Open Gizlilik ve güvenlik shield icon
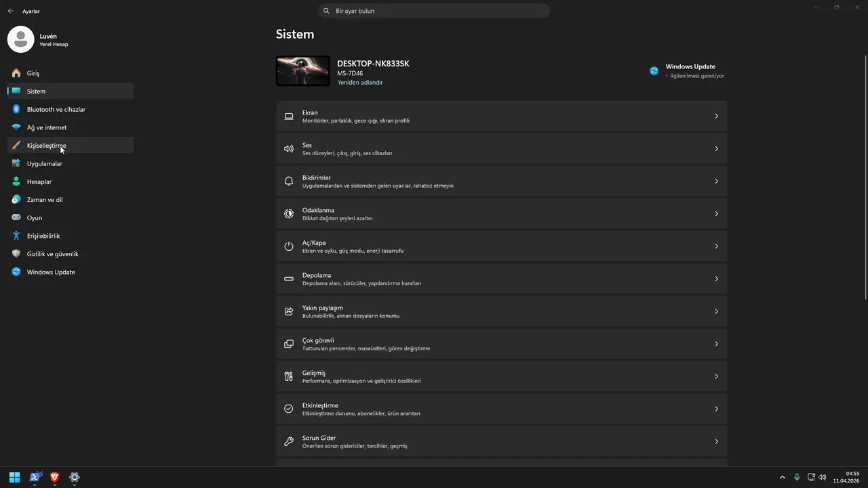This screenshot has width=868, height=488. 16,254
